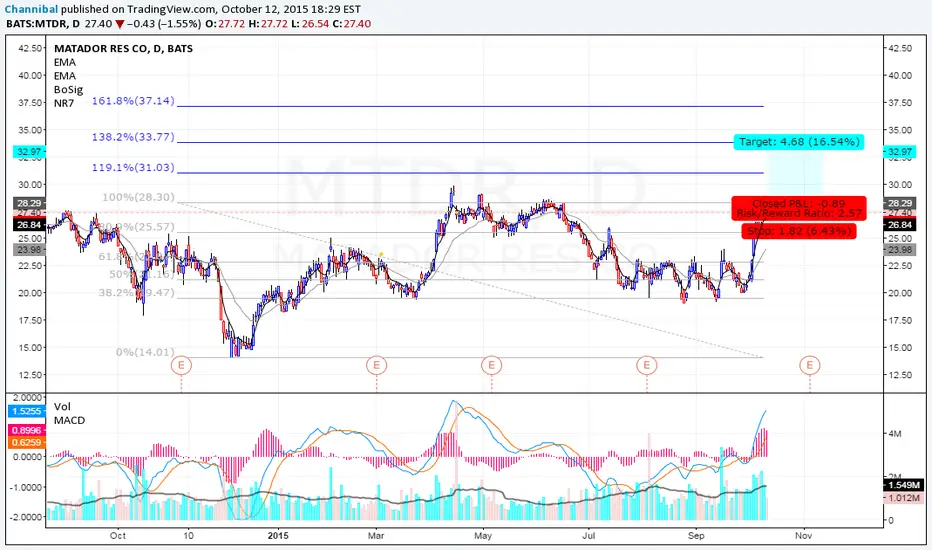Click the red Closed P&L / Risk Reward label
Screen dimensions: 932x550
click(799, 208)
